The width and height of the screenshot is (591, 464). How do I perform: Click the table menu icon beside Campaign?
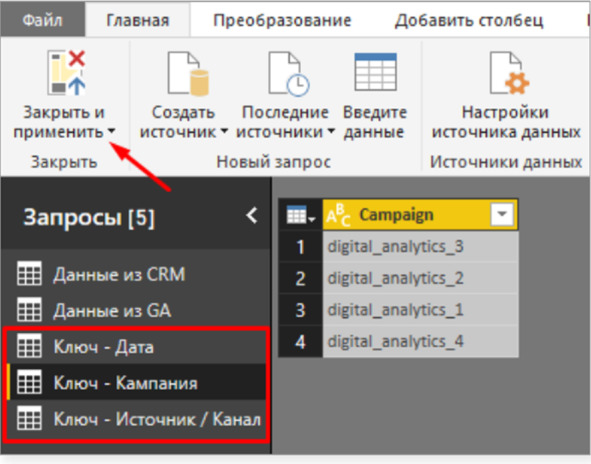coord(300,216)
